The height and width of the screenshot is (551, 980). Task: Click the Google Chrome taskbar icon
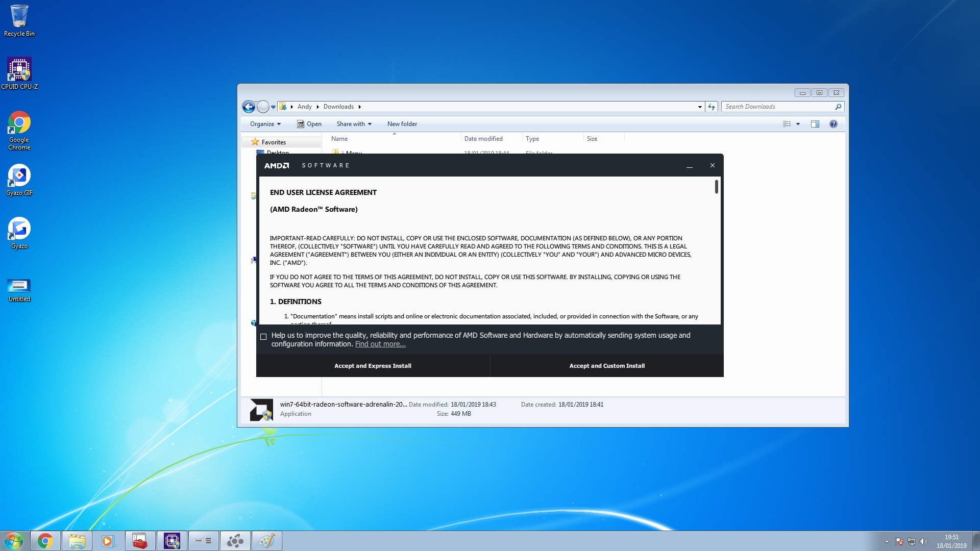click(x=45, y=541)
